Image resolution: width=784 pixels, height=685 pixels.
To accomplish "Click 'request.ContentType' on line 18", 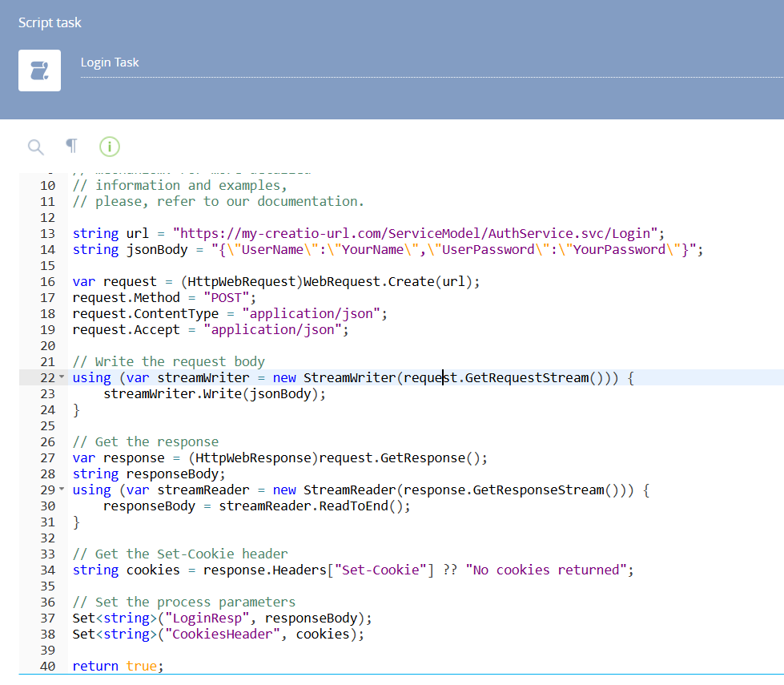I will click(x=146, y=314).
